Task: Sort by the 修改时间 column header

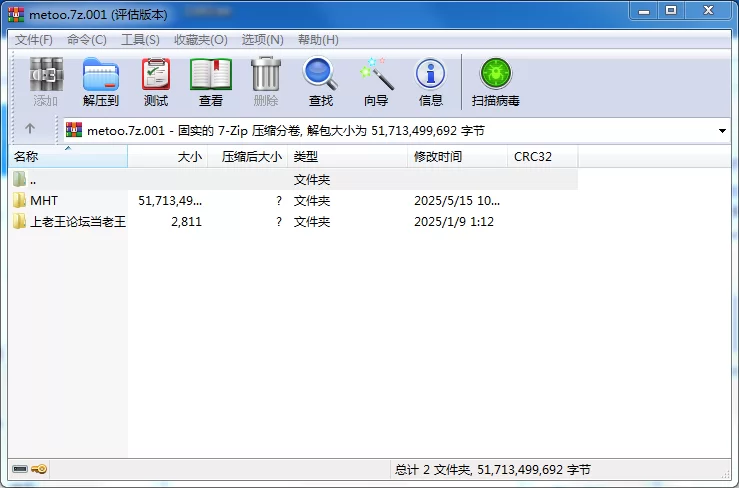Action: coord(457,157)
